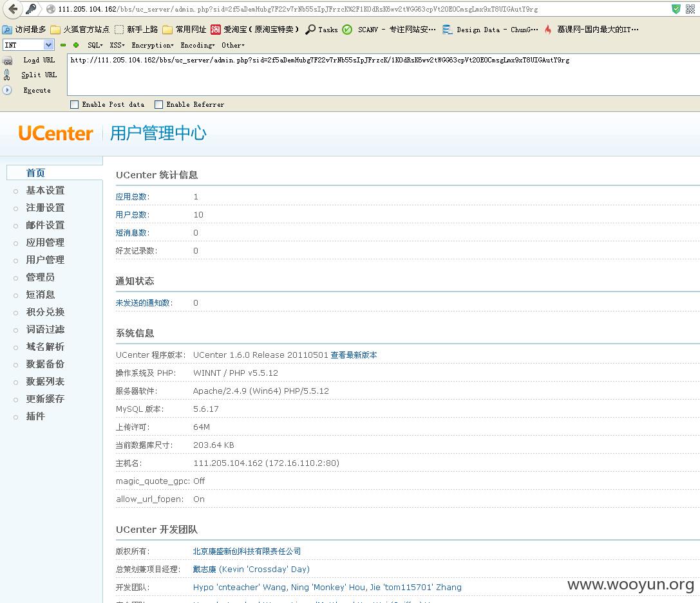Open 更新缓存 in the sidebar
The image size is (700, 603).
[45, 399]
